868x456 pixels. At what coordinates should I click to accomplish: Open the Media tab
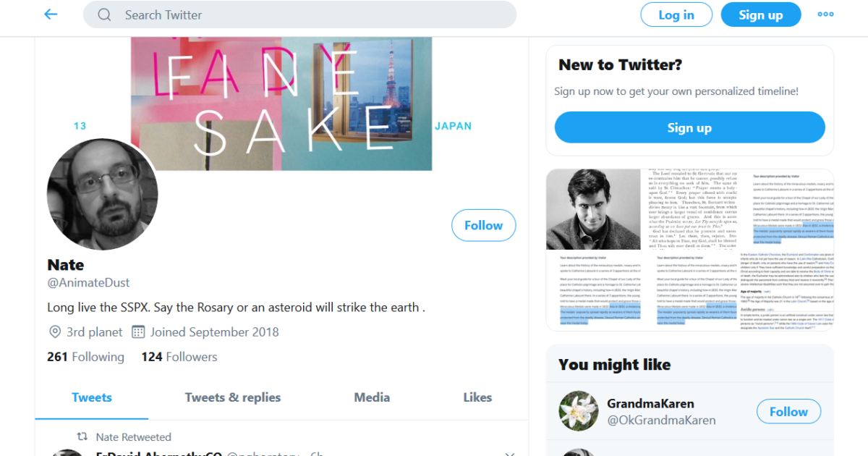372,397
